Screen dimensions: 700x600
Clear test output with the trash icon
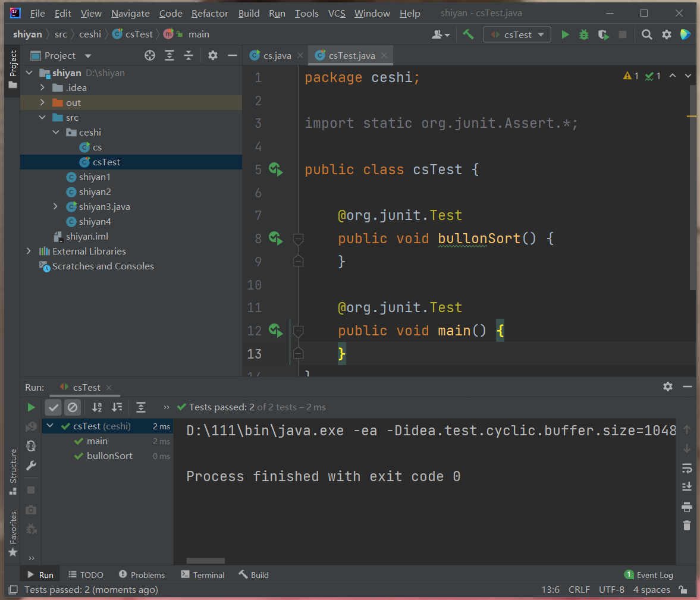click(x=687, y=525)
